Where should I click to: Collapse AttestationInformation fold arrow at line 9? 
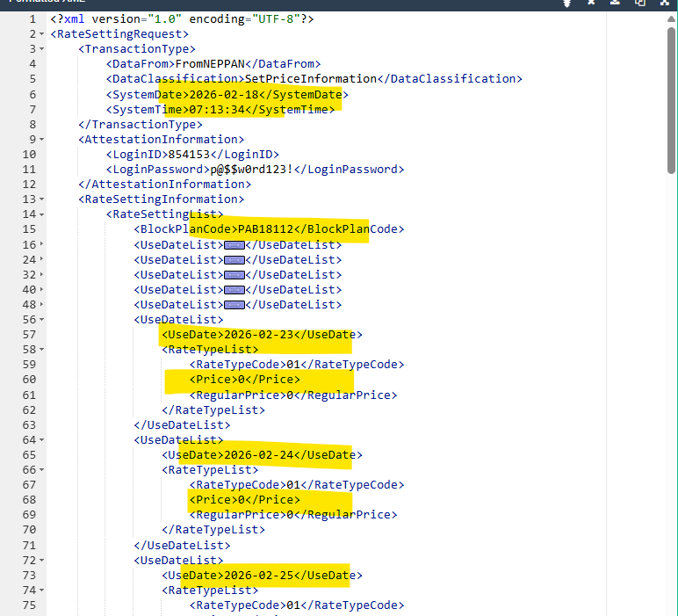tap(41, 140)
